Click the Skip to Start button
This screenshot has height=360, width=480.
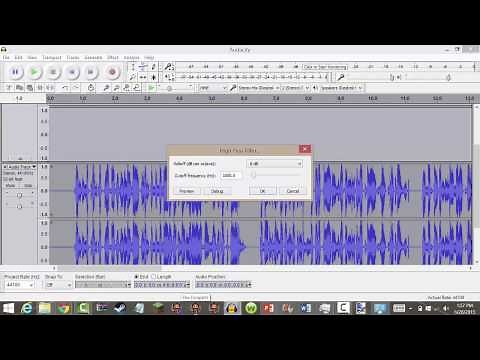72,72
